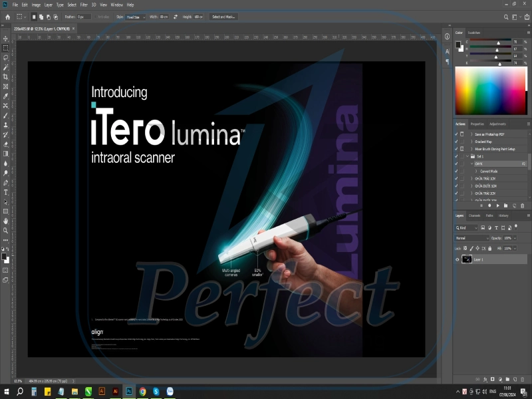Viewport: 532px width, 399px height.
Task: Select the Magic Wand tool
Action: tap(6, 67)
